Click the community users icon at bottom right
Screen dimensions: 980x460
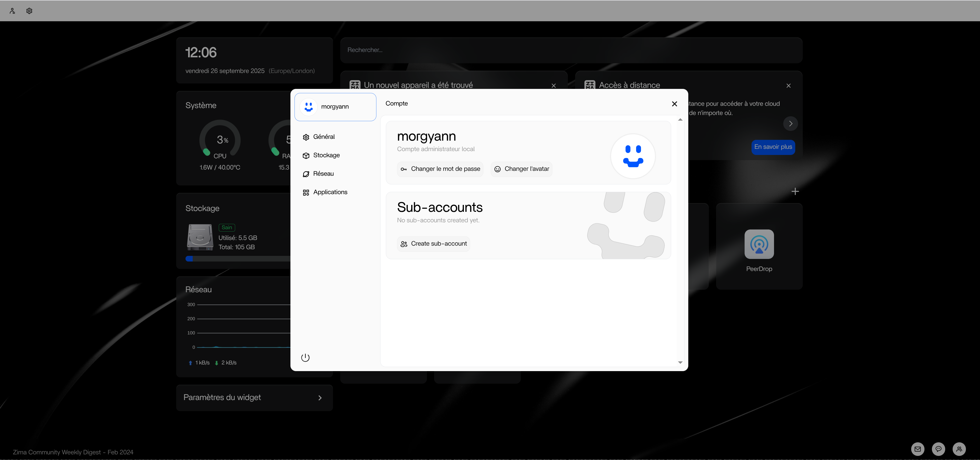coord(959,448)
